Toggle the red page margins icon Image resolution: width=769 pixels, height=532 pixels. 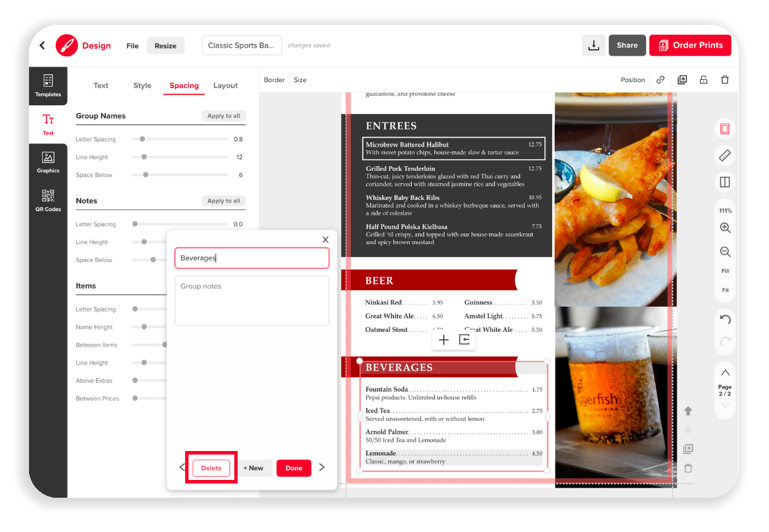pyautogui.click(x=725, y=129)
